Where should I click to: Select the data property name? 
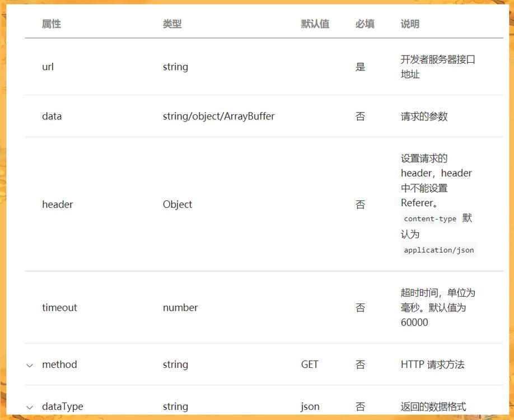[x=52, y=116]
